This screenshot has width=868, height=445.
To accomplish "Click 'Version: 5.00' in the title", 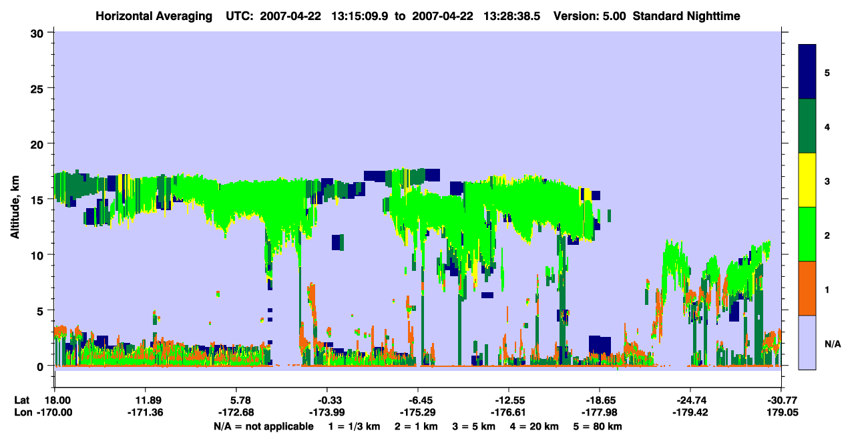I will coord(590,15).
